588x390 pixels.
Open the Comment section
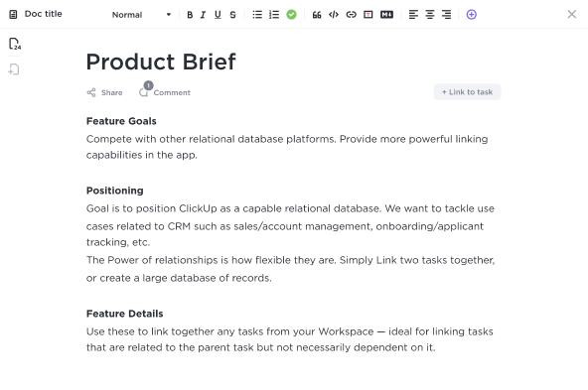(x=165, y=91)
